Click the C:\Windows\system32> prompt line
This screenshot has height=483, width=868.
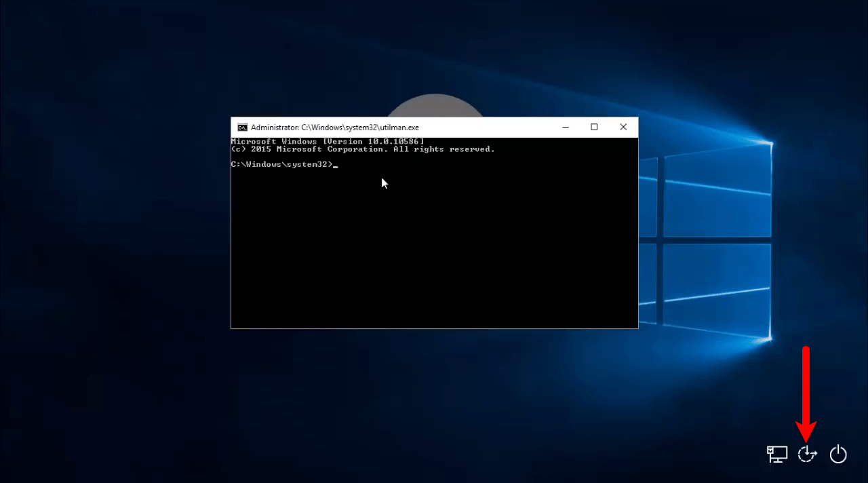(284, 164)
